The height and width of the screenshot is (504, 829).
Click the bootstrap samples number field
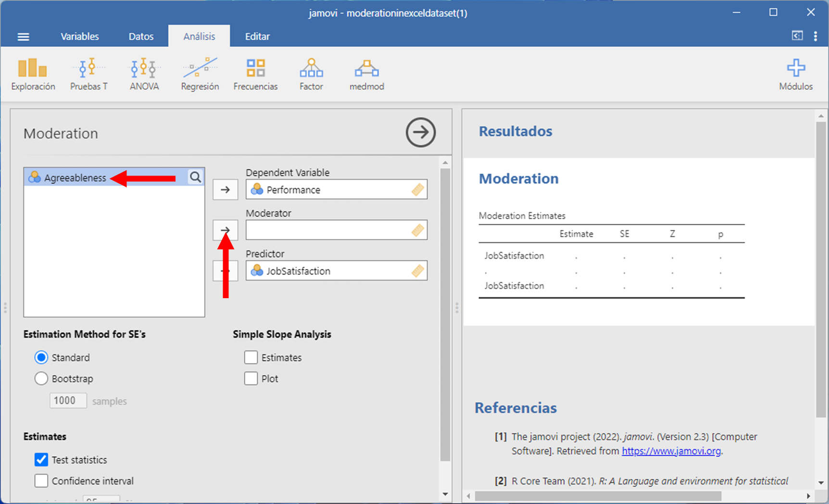tap(68, 401)
